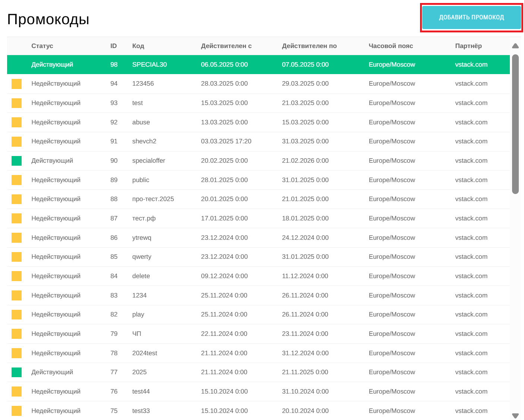The width and height of the screenshot is (524, 420).
Task: Click end date 21.11.2025 0:00
Action: pyautogui.click(x=305, y=372)
